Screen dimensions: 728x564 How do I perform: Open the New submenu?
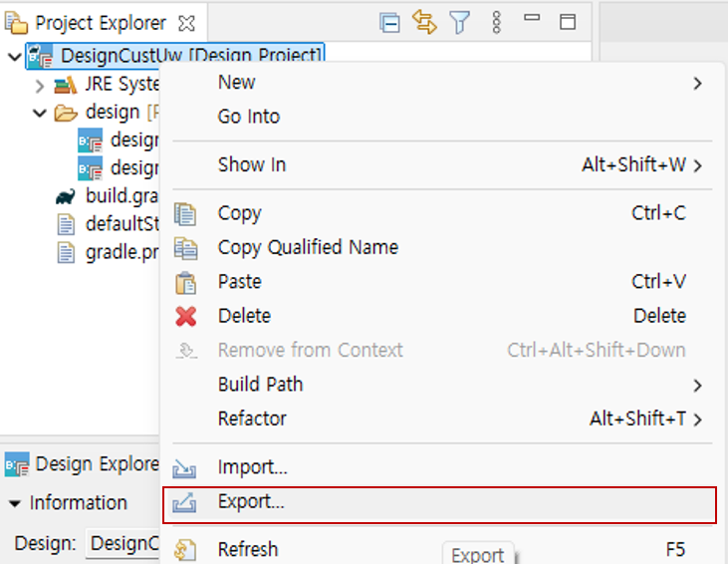tap(237, 83)
